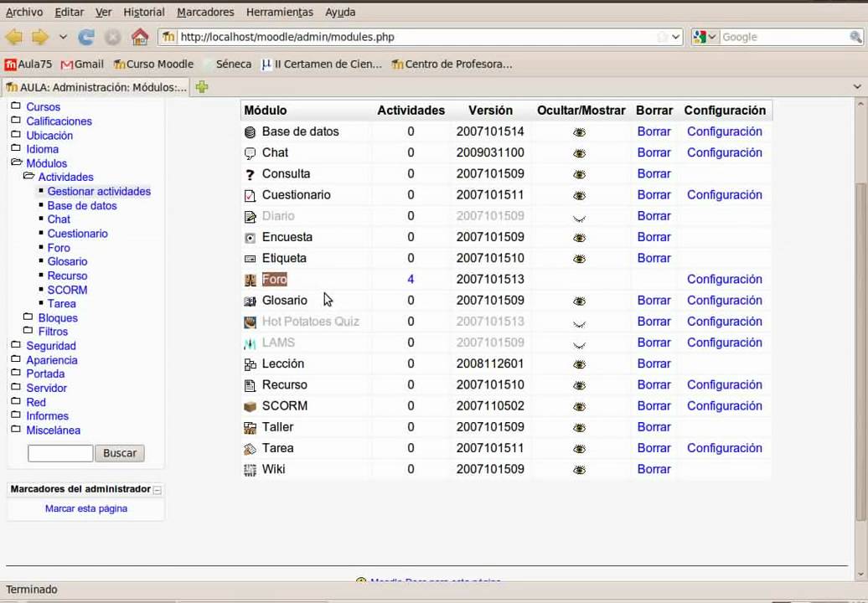868x603 pixels.
Task: Open a new tab with the plus icon
Action: tap(202, 87)
